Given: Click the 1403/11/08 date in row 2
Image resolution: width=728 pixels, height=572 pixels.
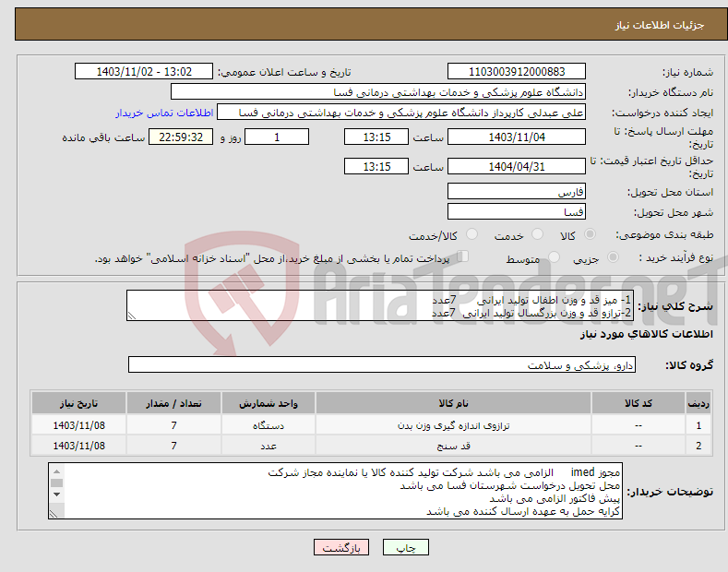Looking at the screenshot, I should click(x=79, y=446).
